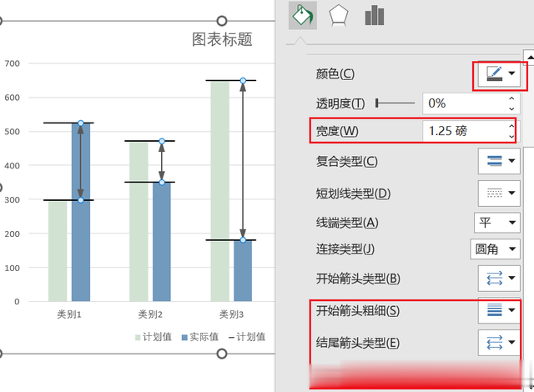The image size is (534, 392).
Task: Select the chart title 图表标题
Action: pos(222,39)
